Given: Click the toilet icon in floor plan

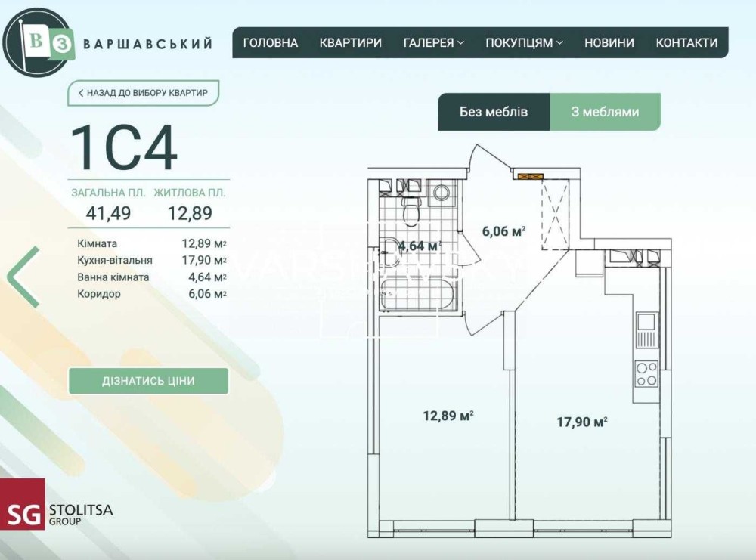Looking at the screenshot, I should pyautogui.click(x=411, y=212).
